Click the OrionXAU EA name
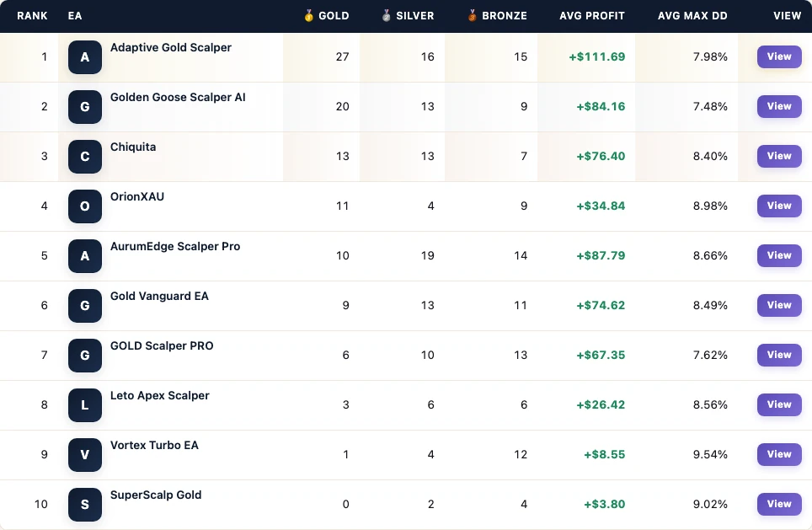The width and height of the screenshot is (812, 530). coord(137,197)
